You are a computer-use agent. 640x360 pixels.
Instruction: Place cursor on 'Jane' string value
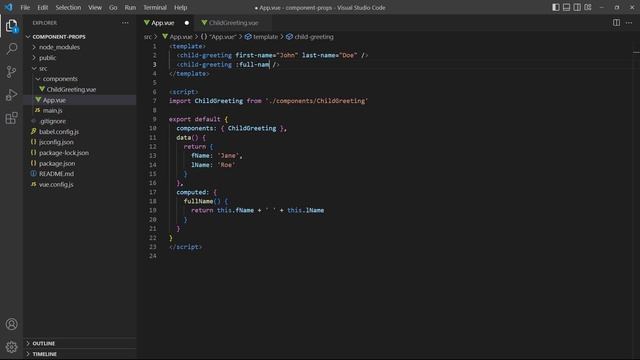pos(228,156)
